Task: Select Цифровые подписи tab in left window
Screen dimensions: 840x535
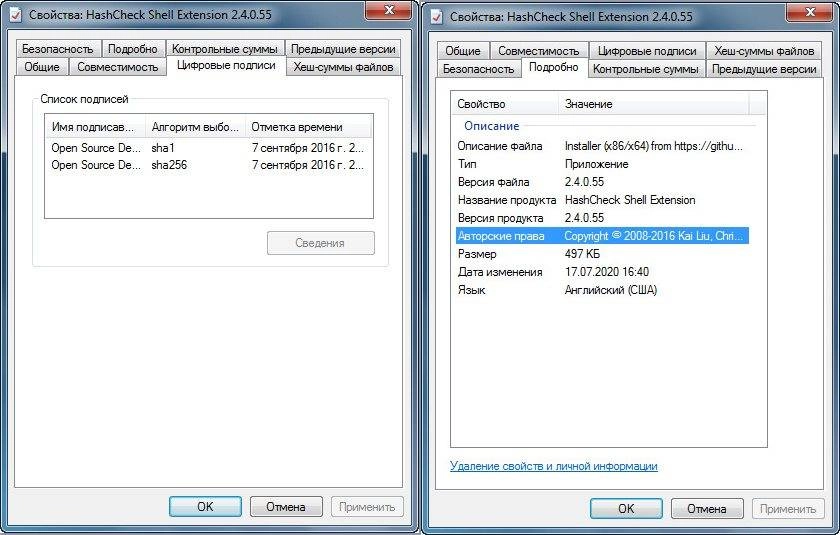Action: pos(226,65)
